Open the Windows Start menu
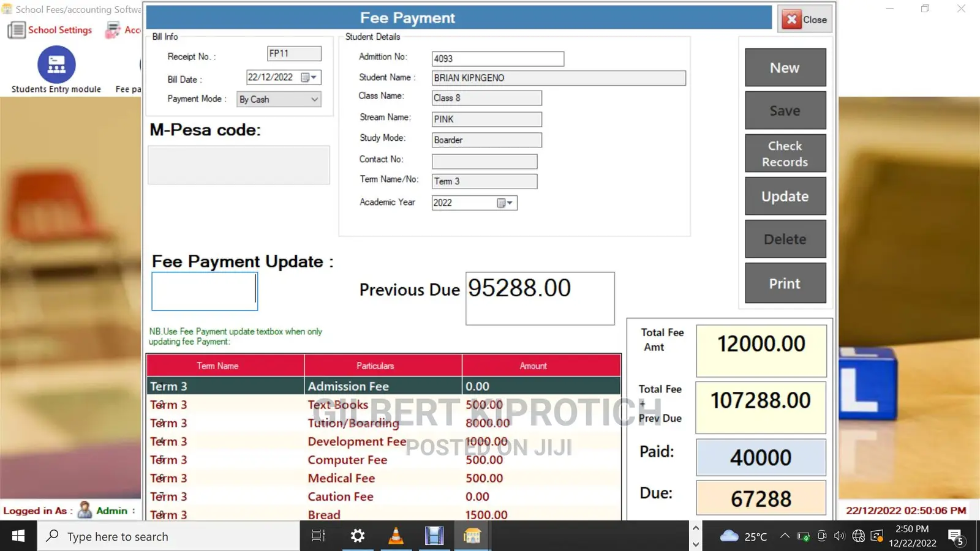Image resolution: width=980 pixels, height=551 pixels. pos(18,536)
